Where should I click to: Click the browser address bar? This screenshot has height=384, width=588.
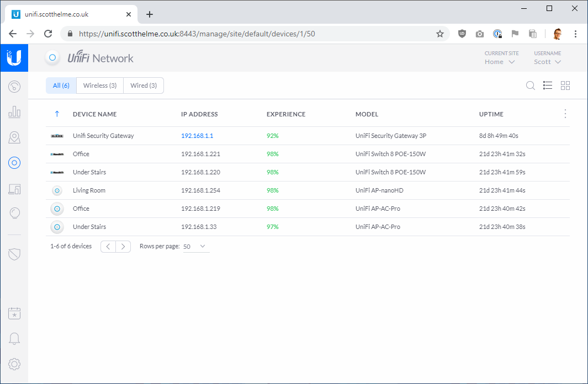[255, 34]
